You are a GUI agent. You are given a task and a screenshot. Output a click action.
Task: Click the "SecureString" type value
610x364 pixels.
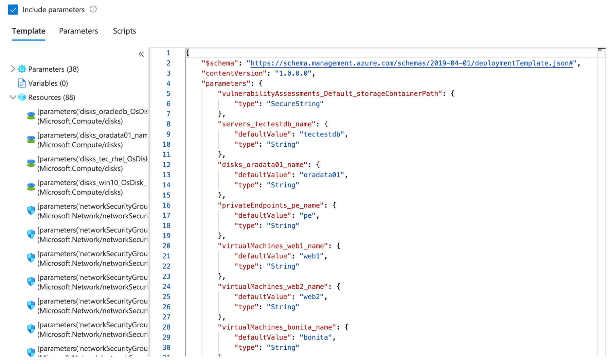click(x=295, y=104)
